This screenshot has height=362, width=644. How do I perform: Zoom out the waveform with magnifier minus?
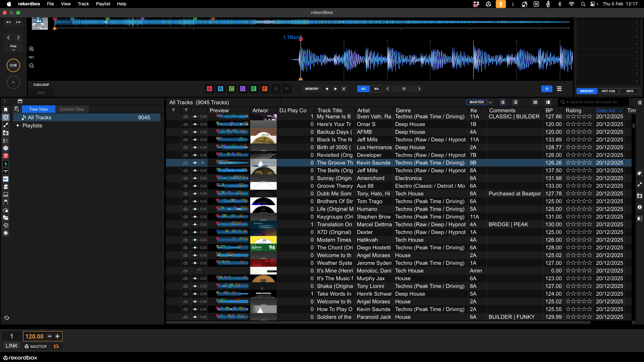click(32, 66)
